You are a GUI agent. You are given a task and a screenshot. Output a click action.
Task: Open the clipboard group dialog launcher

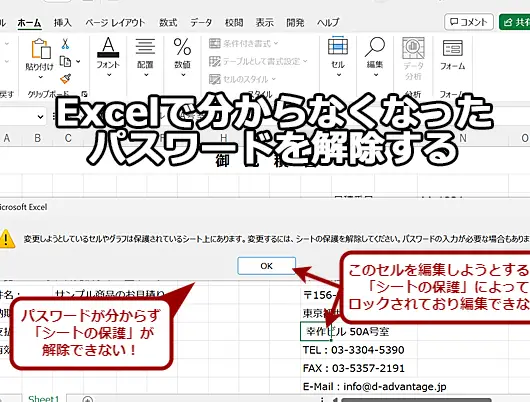click(x=85, y=94)
